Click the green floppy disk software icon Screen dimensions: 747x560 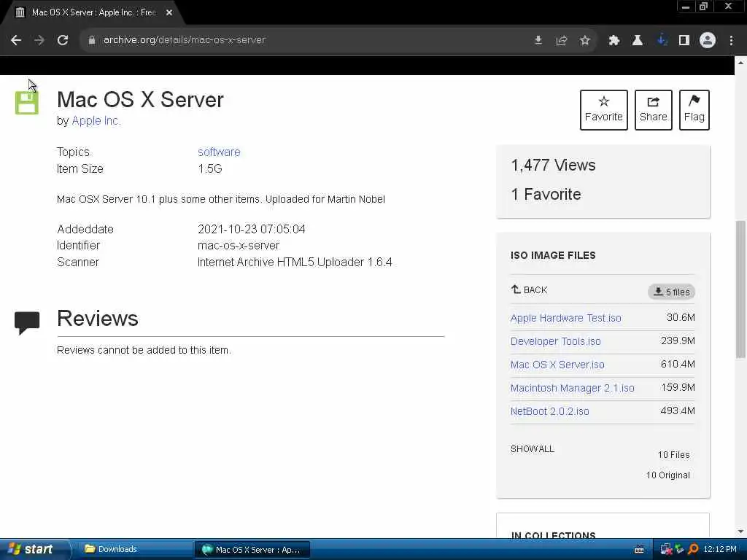(27, 103)
